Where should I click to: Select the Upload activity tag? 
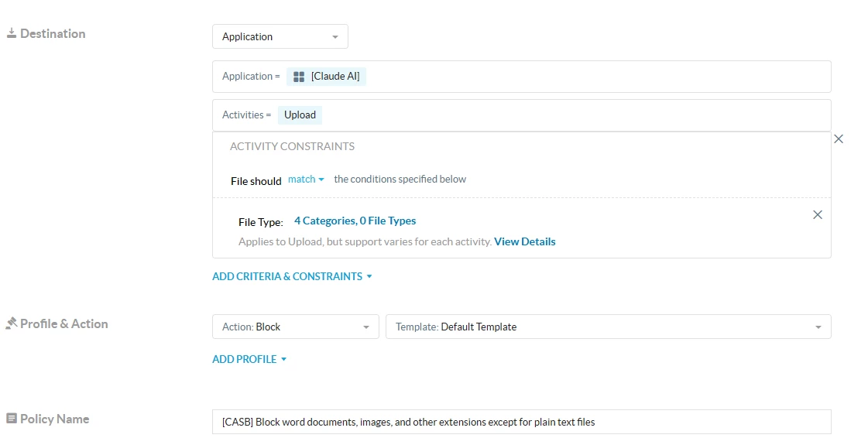[300, 115]
